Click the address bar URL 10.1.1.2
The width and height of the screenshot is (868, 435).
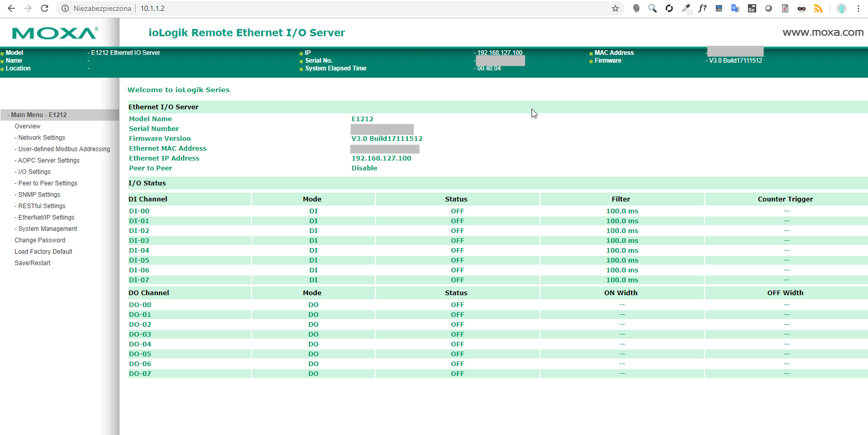152,8
